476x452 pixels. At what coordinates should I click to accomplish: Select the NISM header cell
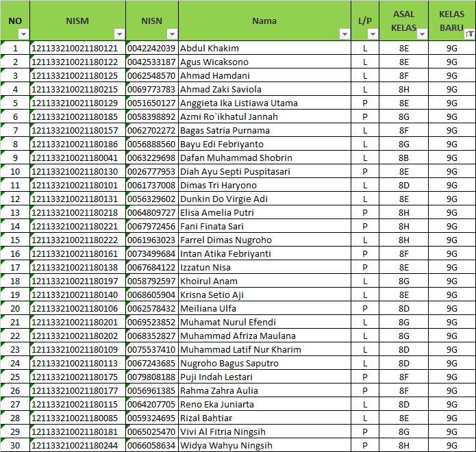[77, 21]
